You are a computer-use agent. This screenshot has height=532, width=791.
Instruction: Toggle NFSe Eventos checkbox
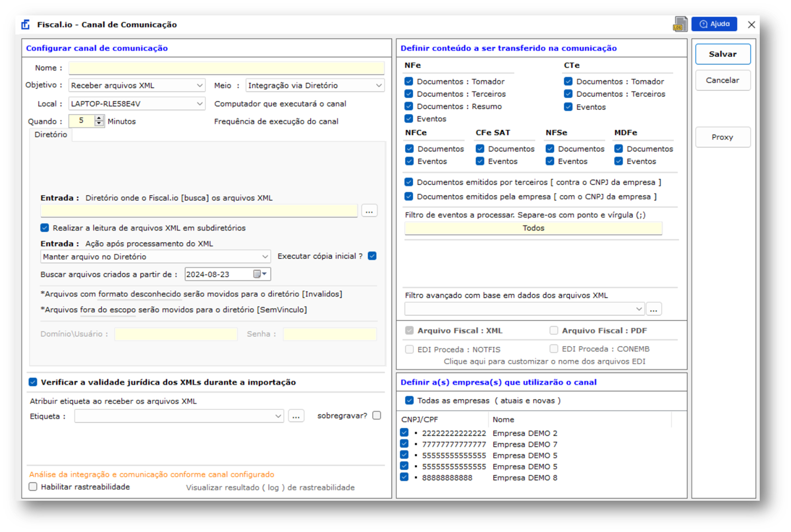pos(550,161)
